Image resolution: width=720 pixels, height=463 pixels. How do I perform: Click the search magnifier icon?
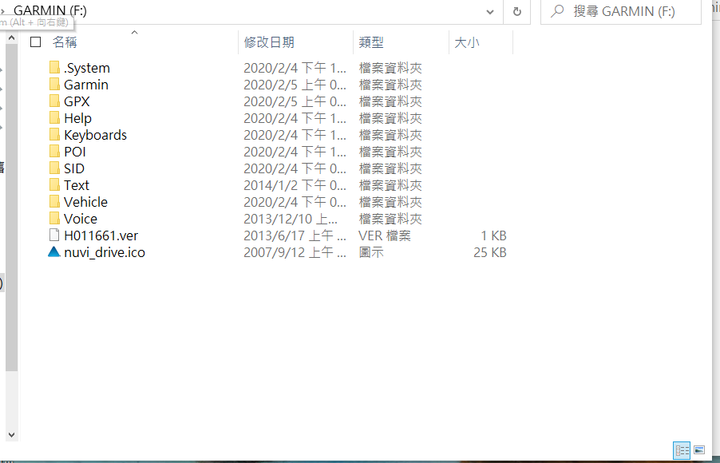[x=557, y=11]
